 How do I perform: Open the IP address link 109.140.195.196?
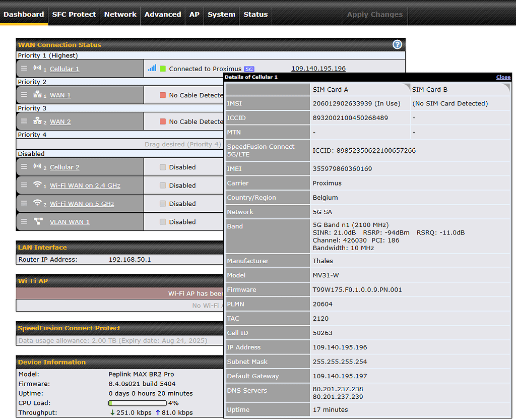pos(318,69)
